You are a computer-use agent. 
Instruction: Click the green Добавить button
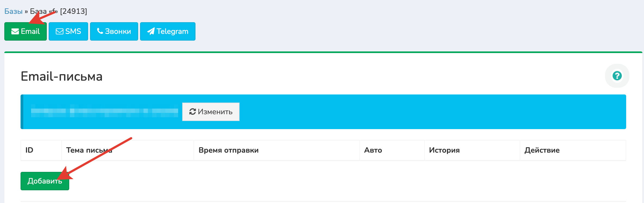tap(45, 181)
